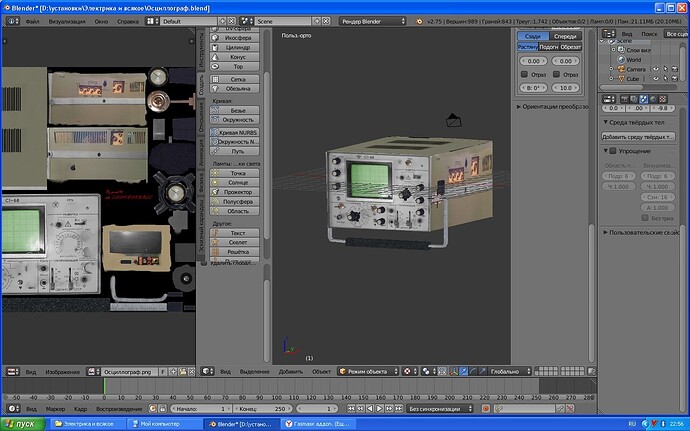The width and height of the screenshot is (690, 431).
Task: Add a Monkey (Обезьяна) mesh
Action: [238, 88]
